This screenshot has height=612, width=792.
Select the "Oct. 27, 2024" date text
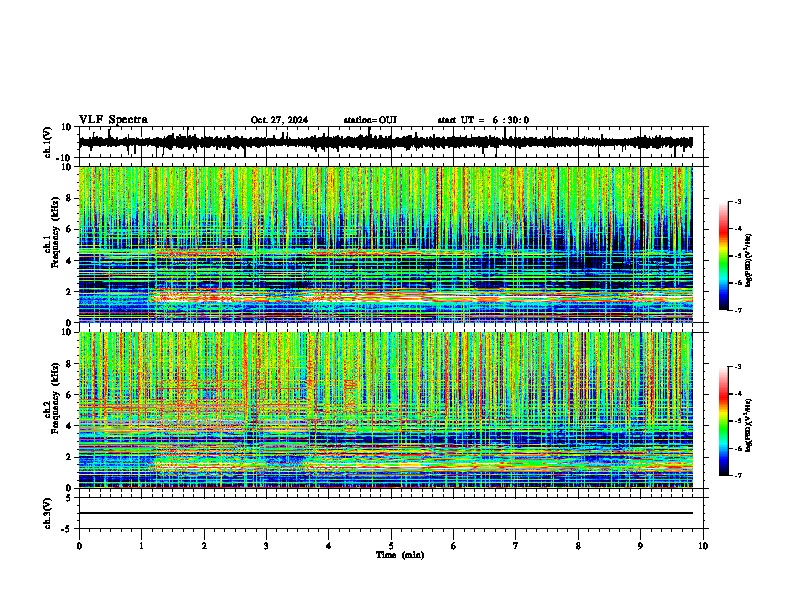coord(279,120)
